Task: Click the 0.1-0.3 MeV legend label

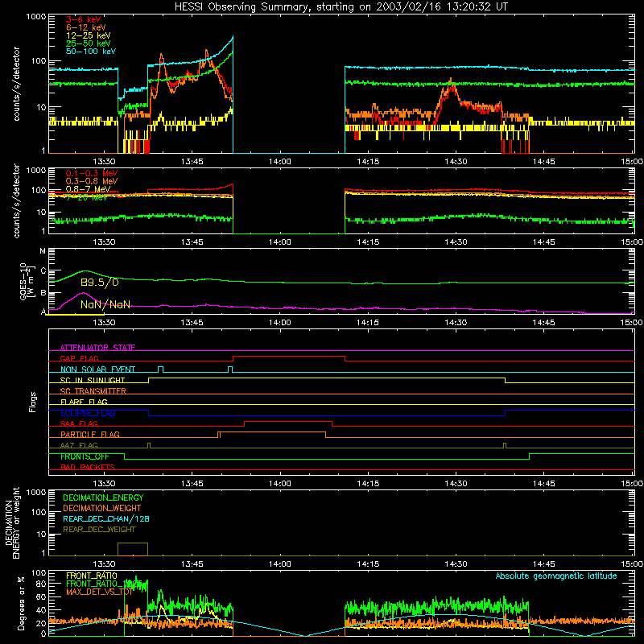Action: (x=92, y=173)
